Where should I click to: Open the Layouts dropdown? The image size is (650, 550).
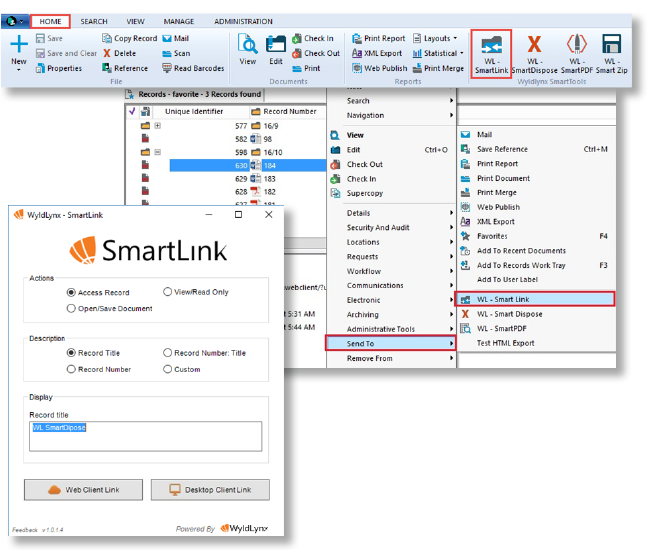435,39
